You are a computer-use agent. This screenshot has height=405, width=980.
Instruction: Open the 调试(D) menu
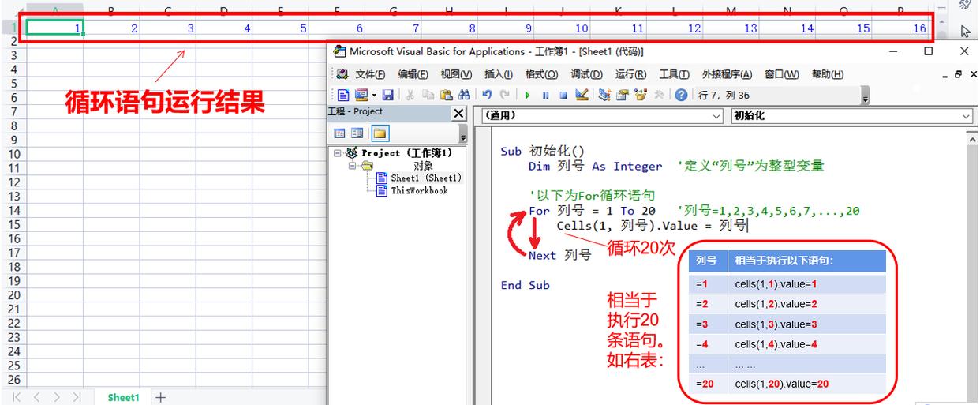(x=585, y=74)
